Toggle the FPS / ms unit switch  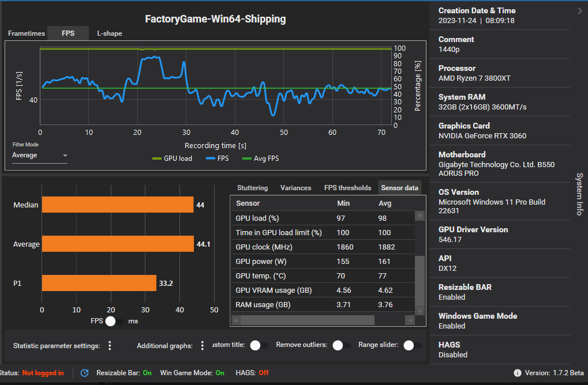point(114,322)
